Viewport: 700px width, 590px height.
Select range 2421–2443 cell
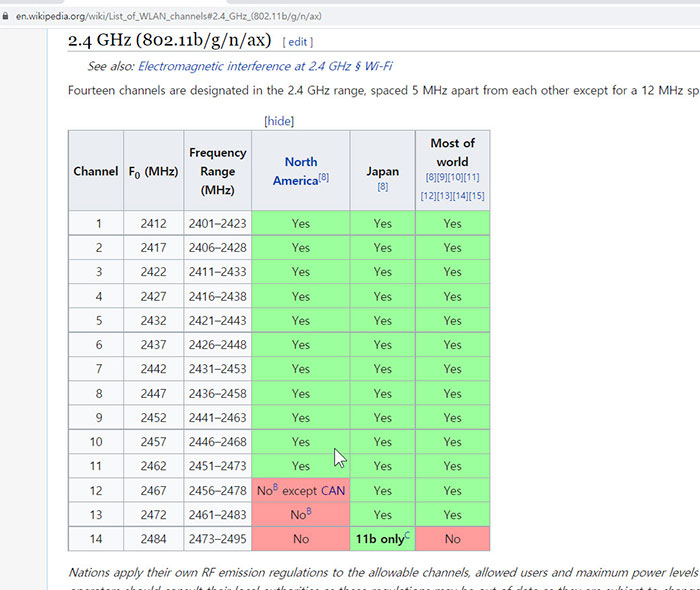[217, 320]
